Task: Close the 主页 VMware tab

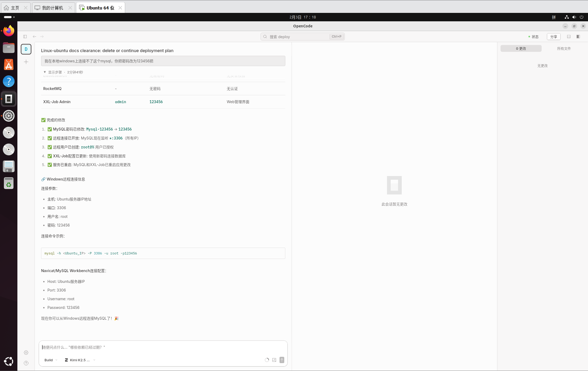Action: [x=26, y=8]
